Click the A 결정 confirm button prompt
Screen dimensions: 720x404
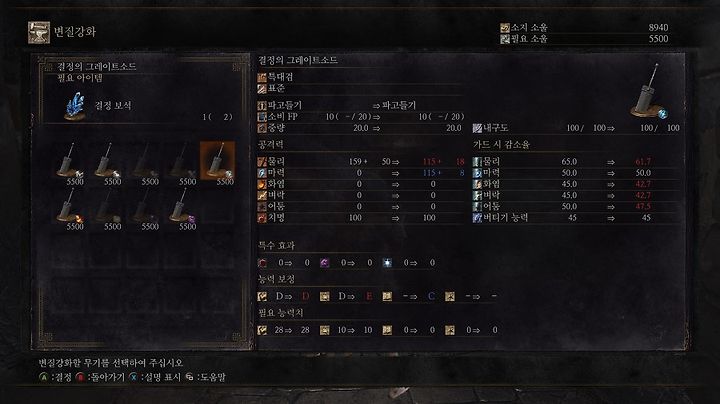point(55,377)
